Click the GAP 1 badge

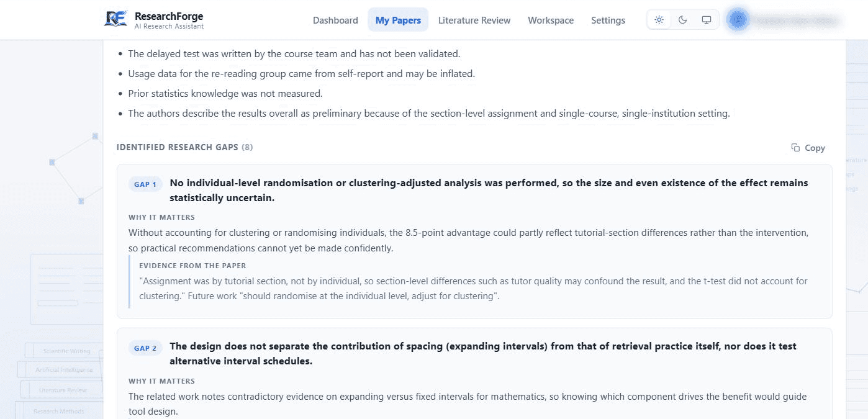[145, 184]
